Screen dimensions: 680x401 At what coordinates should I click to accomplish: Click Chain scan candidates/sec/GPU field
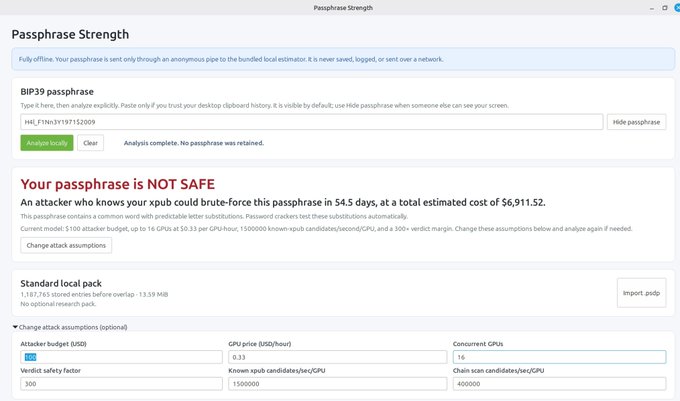[559, 384]
